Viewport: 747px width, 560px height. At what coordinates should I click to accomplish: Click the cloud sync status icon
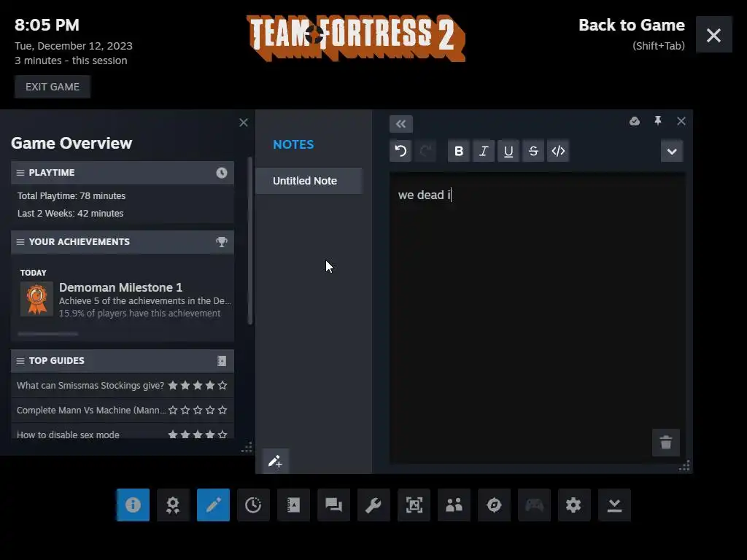[x=635, y=121]
